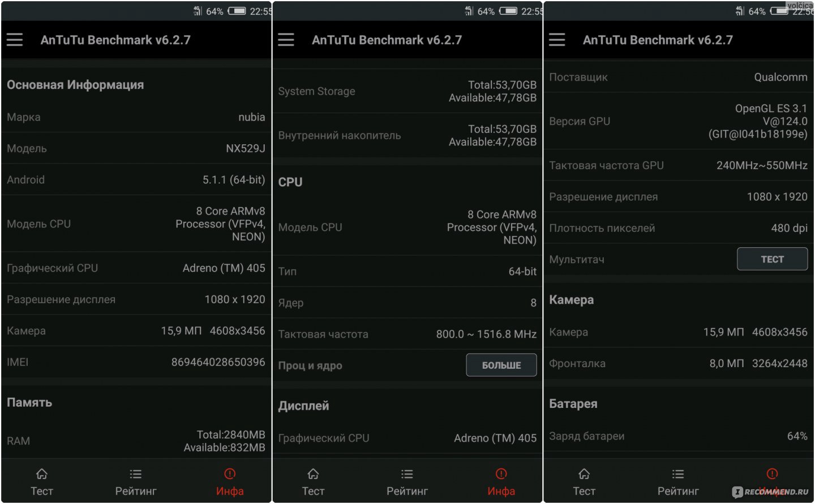Click БОЛЬШЕ button for Проц и ядро
The height and width of the screenshot is (504, 815).
click(501, 365)
